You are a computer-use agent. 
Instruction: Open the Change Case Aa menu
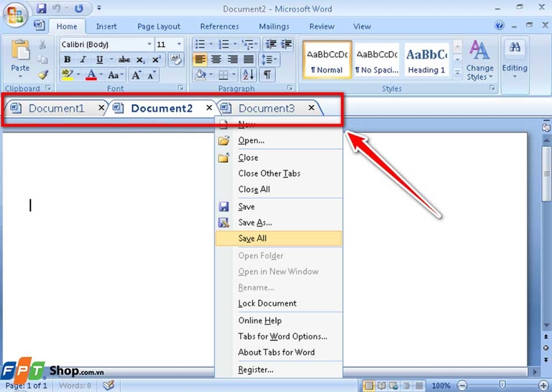pos(115,75)
